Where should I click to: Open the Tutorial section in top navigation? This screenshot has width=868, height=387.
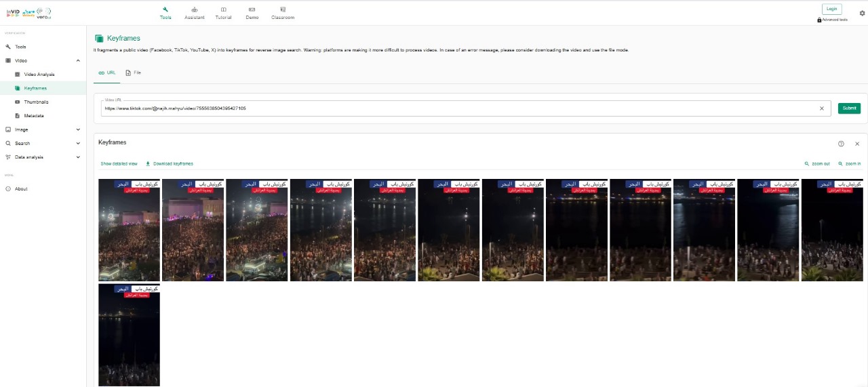(x=223, y=14)
